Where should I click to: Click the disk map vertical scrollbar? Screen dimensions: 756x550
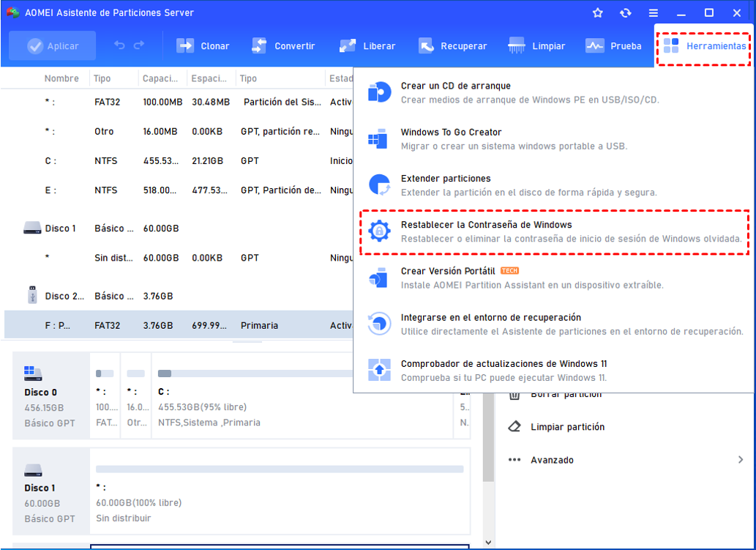488,436
